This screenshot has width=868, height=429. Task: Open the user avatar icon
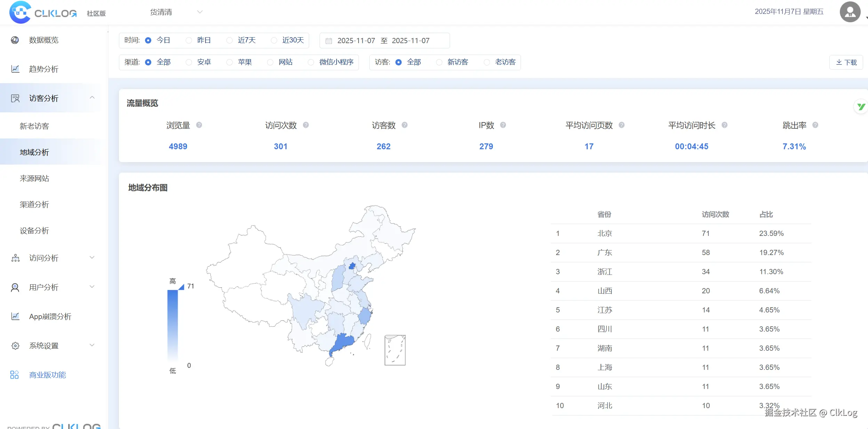click(x=850, y=12)
